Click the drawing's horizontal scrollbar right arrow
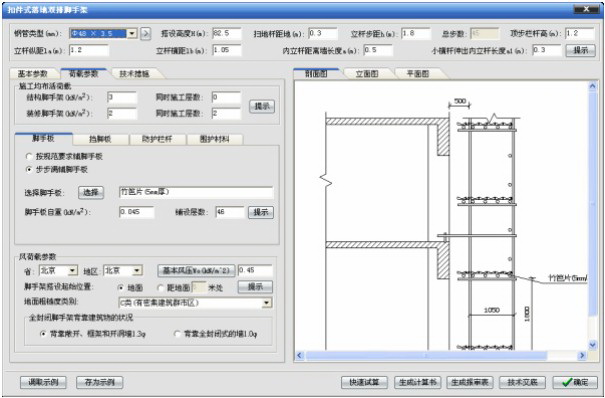The height and width of the screenshot is (398, 605). coord(583,355)
